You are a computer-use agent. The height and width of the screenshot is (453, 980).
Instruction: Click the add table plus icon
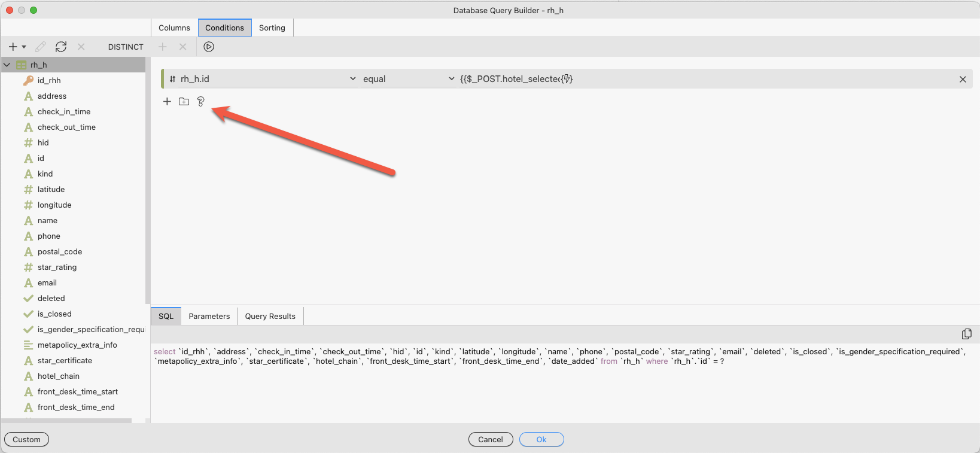(x=13, y=47)
